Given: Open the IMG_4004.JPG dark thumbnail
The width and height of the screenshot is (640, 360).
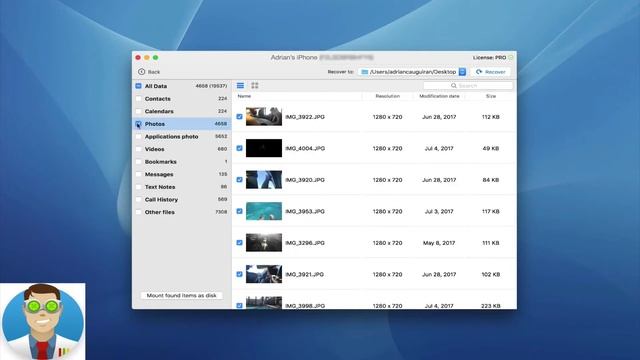Looking at the screenshot, I should (264, 148).
